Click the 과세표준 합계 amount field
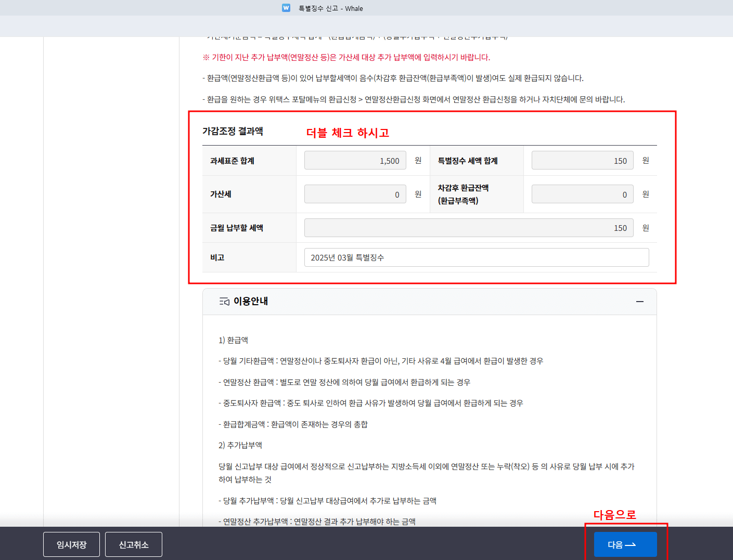The height and width of the screenshot is (560, 733). [x=355, y=160]
